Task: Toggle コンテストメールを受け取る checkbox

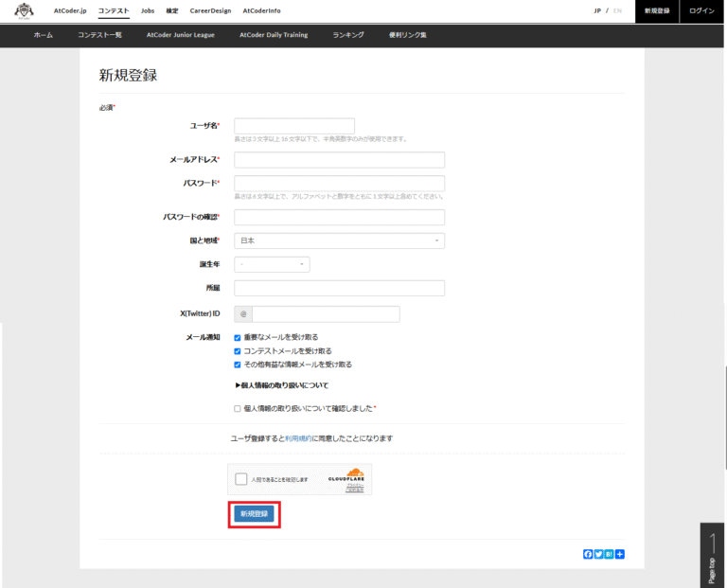Action: (238, 350)
